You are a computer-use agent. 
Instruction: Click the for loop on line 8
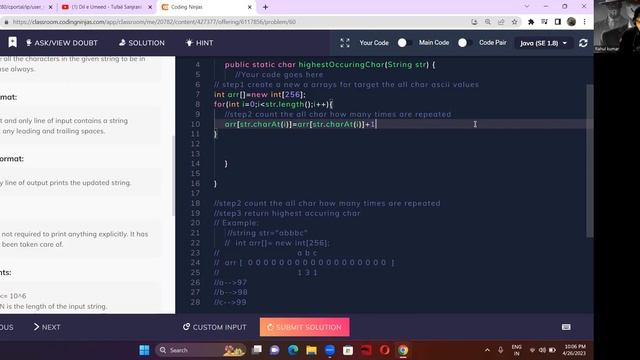[x=273, y=104]
